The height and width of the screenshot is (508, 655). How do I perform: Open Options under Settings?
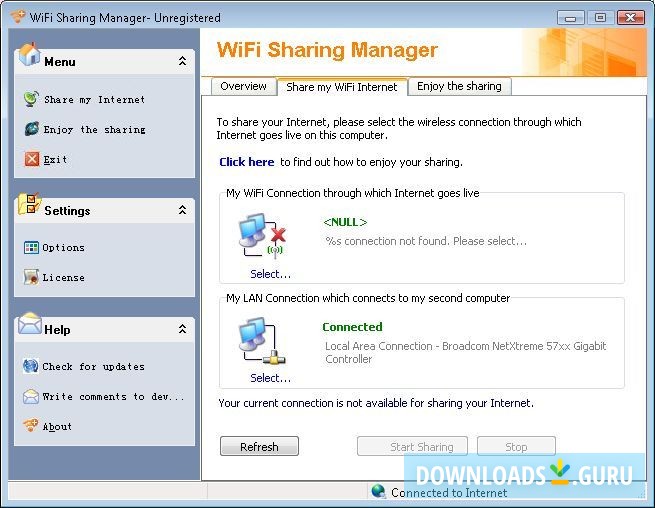coord(63,248)
